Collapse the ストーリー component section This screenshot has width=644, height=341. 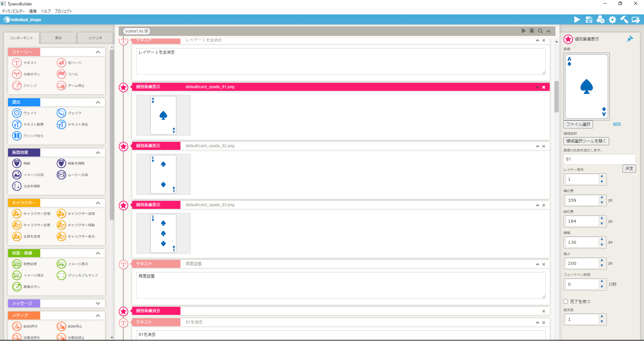pyautogui.click(x=98, y=52)
